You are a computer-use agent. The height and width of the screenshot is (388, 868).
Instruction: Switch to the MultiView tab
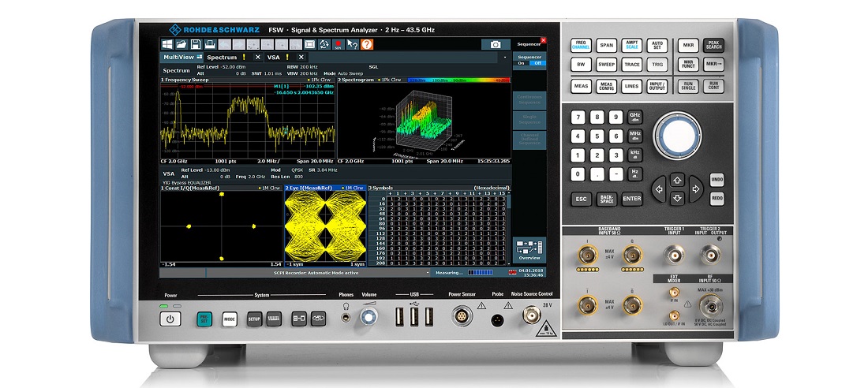pyautogui.click(x=182, y=57)
